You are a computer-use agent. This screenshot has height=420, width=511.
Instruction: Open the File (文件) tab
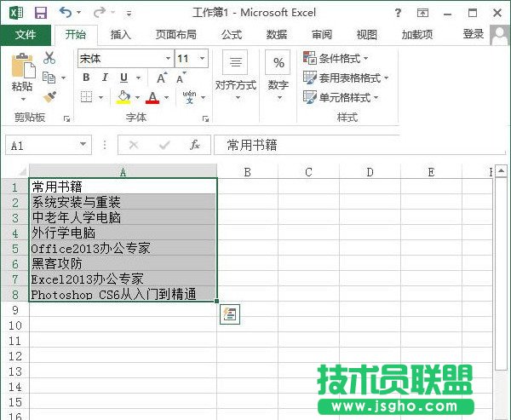tap(26, 35)
